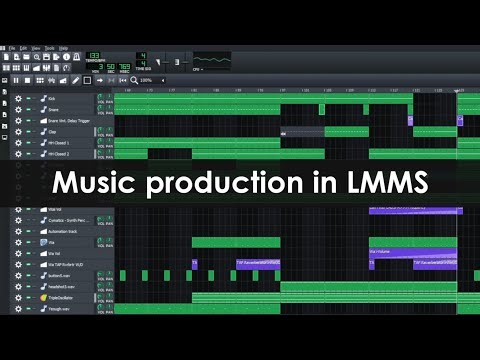Stop playback with the square stop button
480x360 pixels.
coord(28,80)
